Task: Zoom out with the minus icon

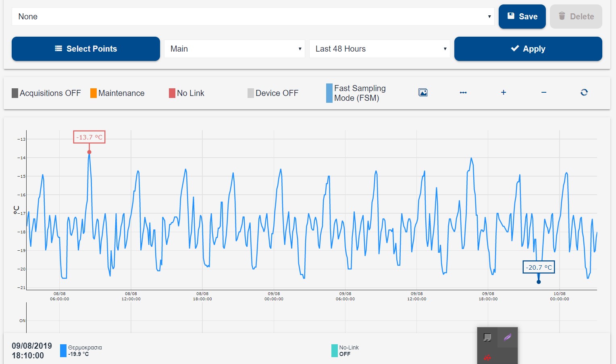Action: [544, 93]
